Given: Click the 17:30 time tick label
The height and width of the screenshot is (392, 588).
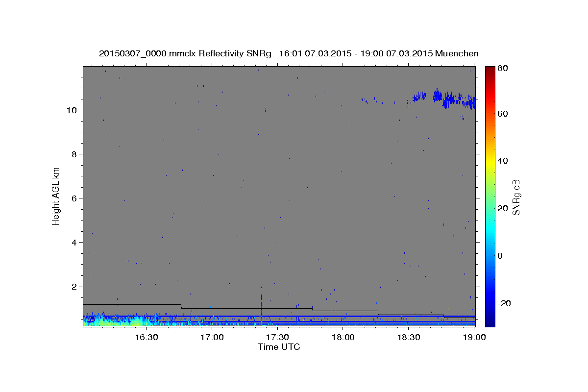Looking at the screenshot, I should click(277, 337).
